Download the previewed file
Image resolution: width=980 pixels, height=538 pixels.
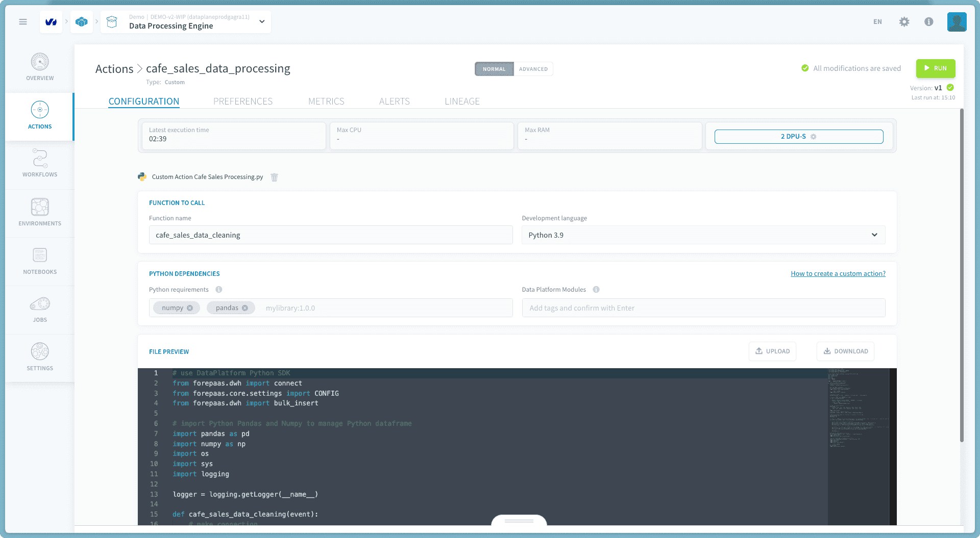pyautogui.click(x=845, y=351)
